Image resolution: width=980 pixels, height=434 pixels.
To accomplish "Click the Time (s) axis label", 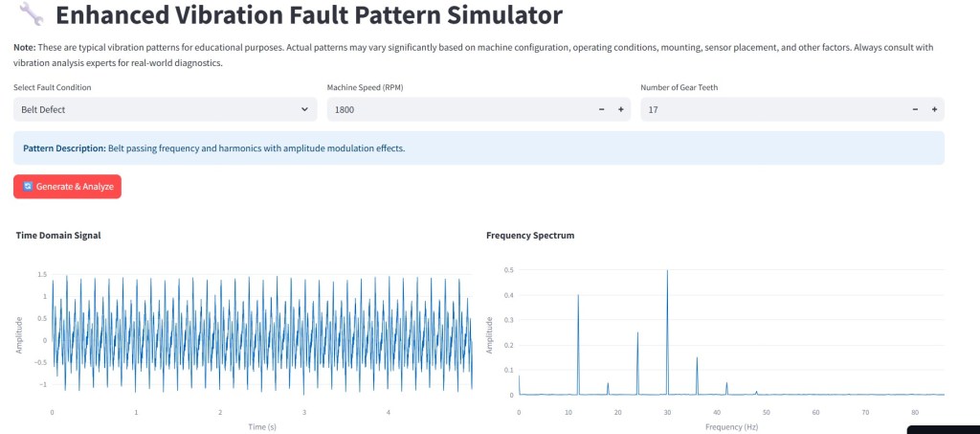I will tap(262, 425).
